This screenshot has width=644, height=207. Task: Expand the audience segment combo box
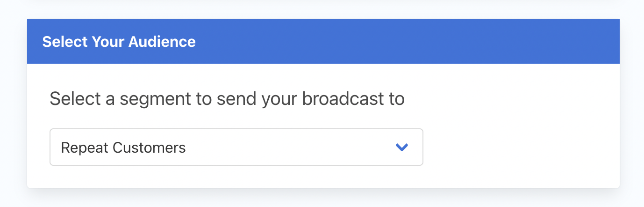point(236,147)
